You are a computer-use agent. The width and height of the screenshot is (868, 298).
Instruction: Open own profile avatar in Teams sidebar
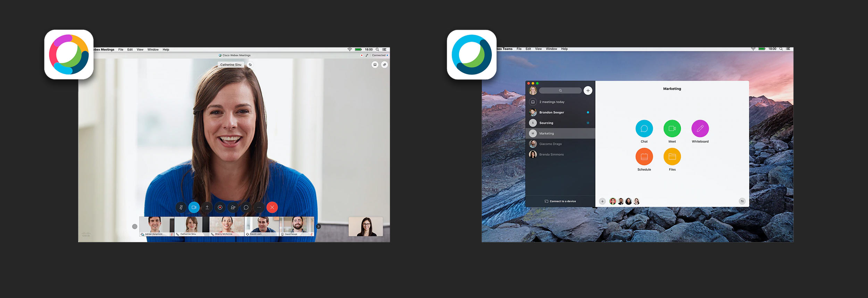[x=533, y=91]
